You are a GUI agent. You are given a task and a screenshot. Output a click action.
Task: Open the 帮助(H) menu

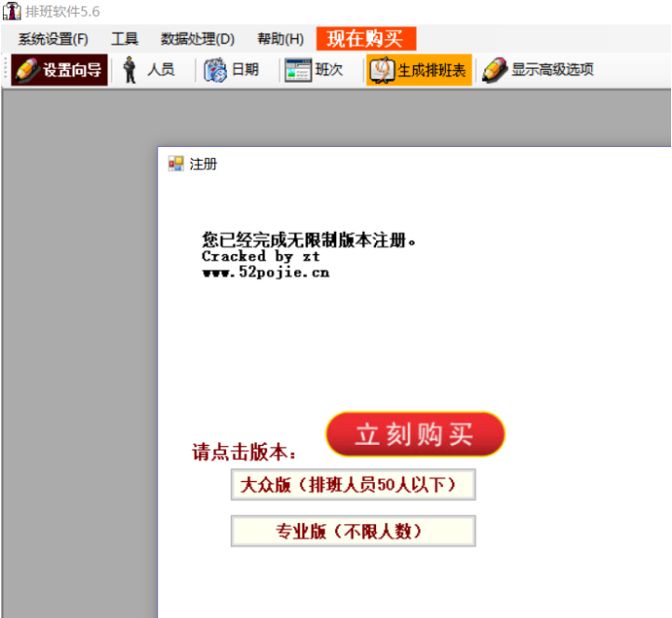[280, 39]
